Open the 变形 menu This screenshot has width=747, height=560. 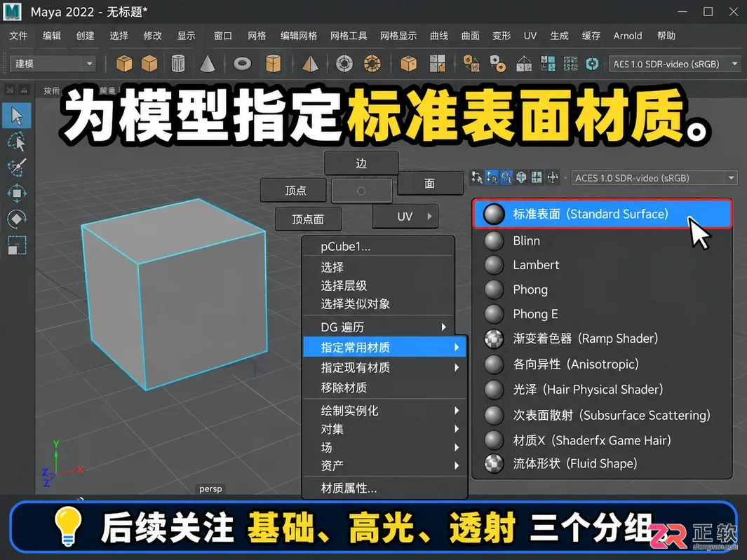click(x=502, y=36)
